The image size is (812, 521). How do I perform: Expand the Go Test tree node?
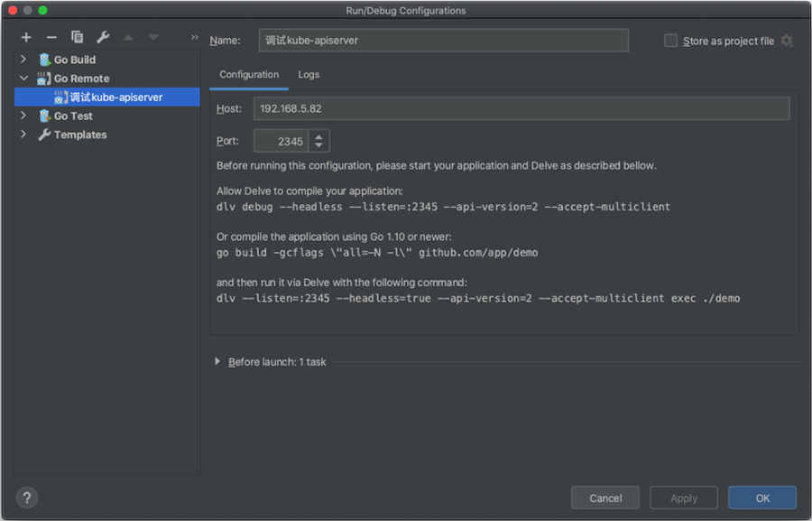tap(23, 116)
